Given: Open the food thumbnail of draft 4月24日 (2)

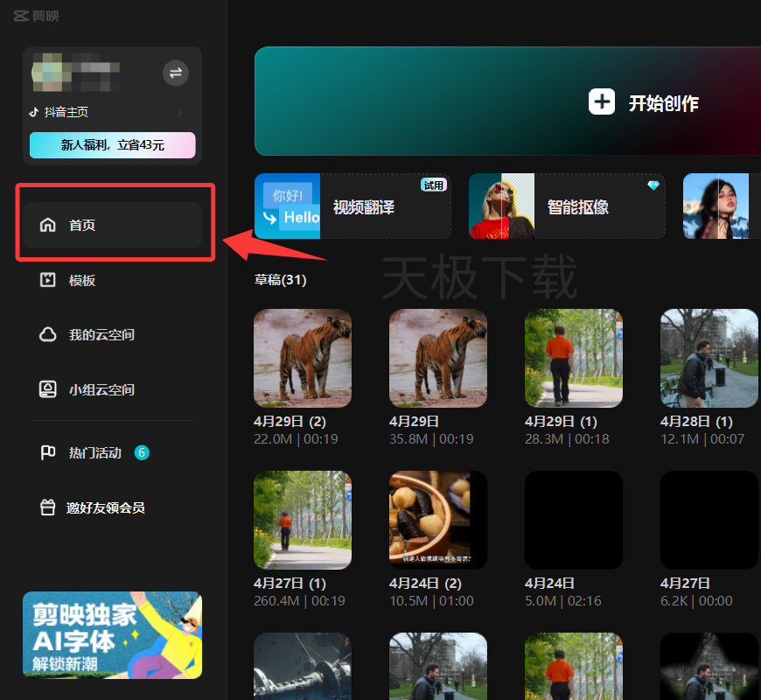Looking at the screenshot, I should point(438,520).
